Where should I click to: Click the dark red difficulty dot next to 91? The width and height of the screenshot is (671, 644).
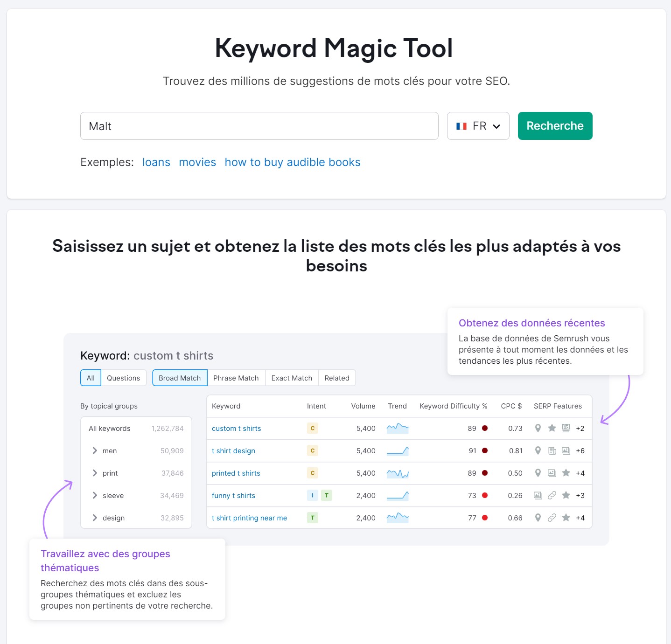[485, 450]
